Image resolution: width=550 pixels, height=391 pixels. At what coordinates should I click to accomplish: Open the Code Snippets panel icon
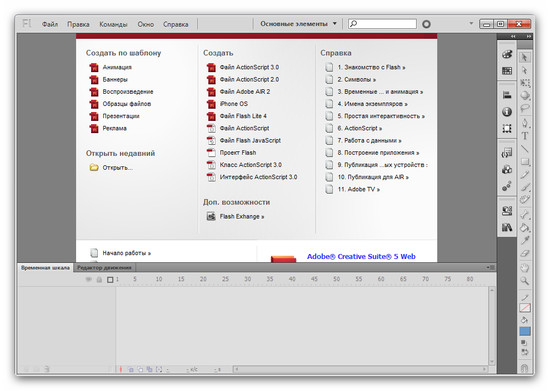point(507,153)
